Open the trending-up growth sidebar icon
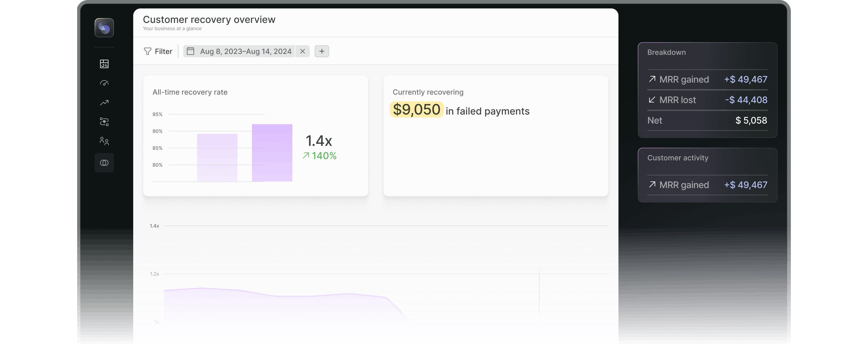The height and width of the screenshot is (346, 868). 104,102
